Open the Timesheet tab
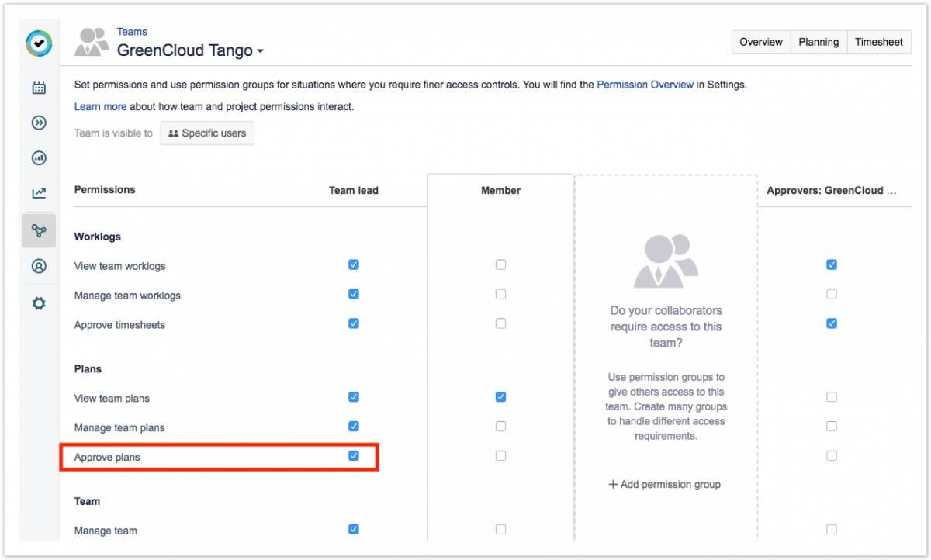Image resolution: width=931 pixels, height=560 pixels. point(879,42)
